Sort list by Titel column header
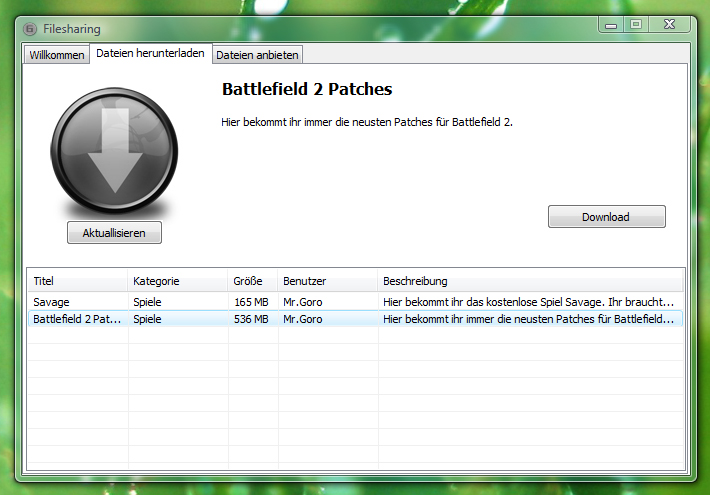Screen dimensions: 710x495 click(77, 281)
